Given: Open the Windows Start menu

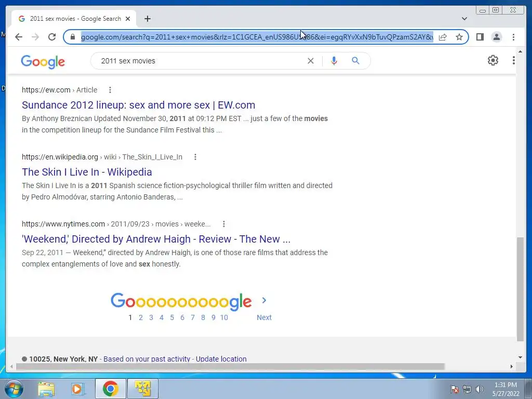Looking at the screenshot, I should [14, 389].
